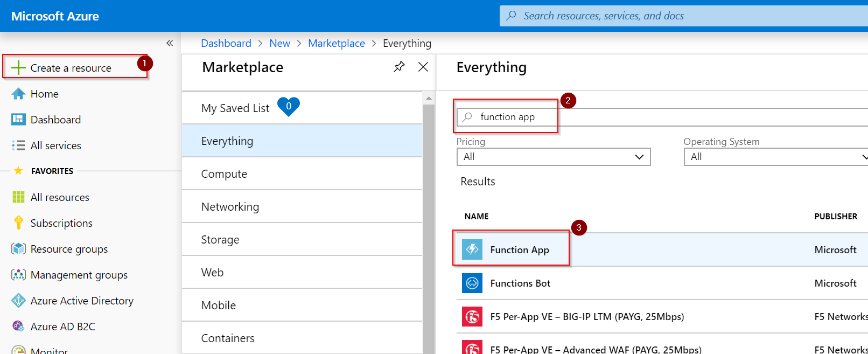Select Networking category
The image size is (868, 354).
click(x=302, y=206)
